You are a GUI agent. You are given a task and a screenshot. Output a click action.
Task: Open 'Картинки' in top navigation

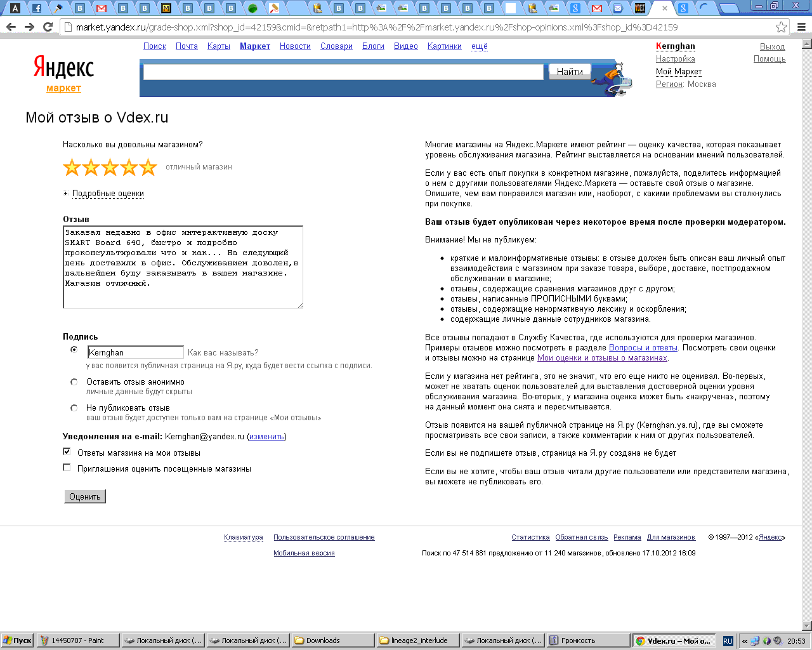pyautogui.click(x=445, y=46)
